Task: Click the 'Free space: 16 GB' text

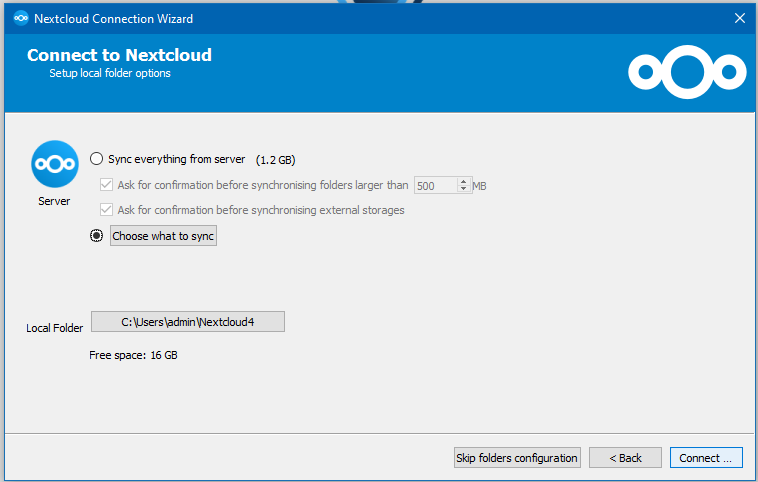Action: point(134,355)
